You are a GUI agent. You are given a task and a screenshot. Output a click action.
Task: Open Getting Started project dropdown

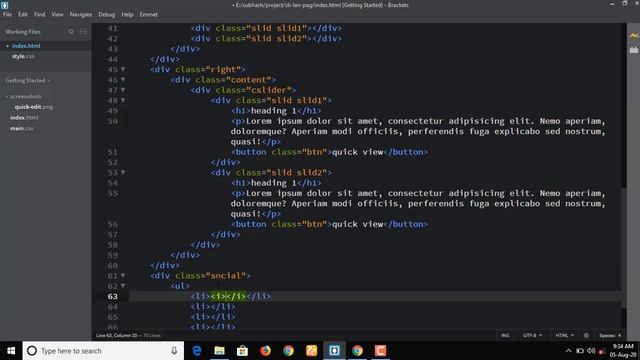(28, 80)
